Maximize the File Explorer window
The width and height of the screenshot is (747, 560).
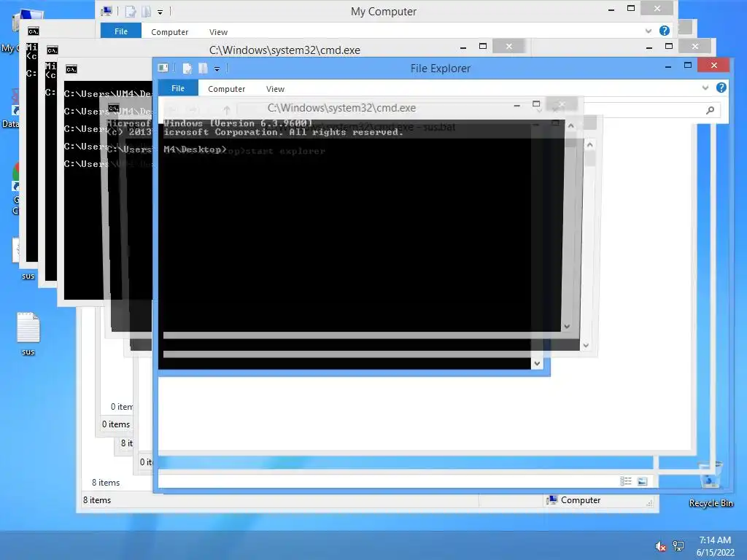688,66
